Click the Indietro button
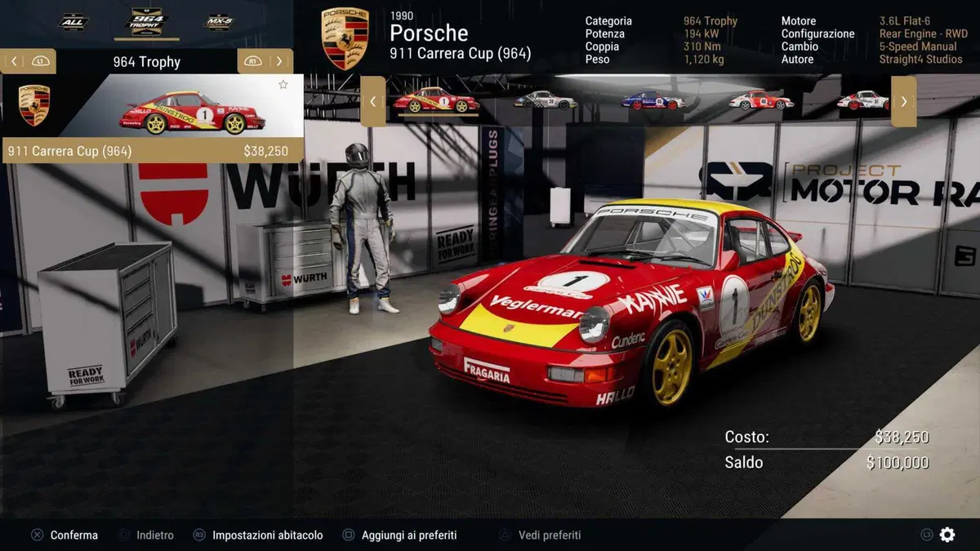The width and height of the screenshot is (980, 551). click(155, 535)
